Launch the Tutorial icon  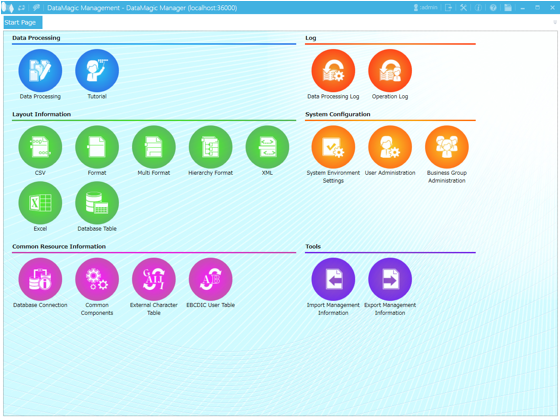[97, 70]
